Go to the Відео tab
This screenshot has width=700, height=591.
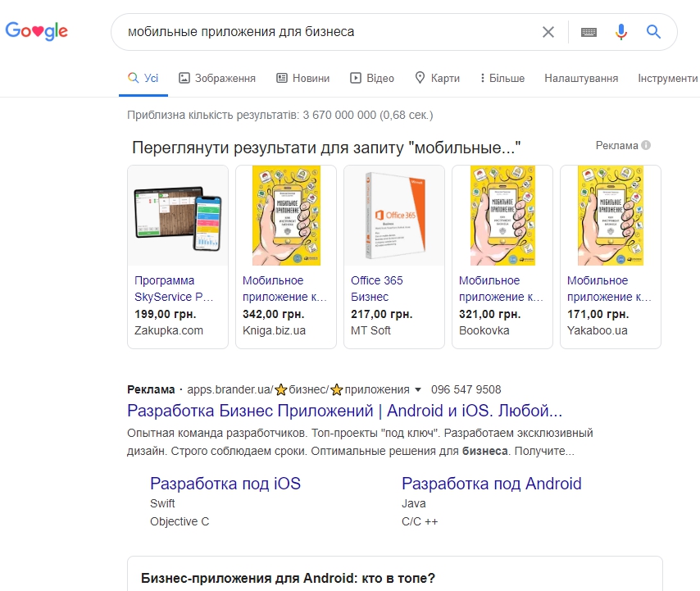click(372, 78)
